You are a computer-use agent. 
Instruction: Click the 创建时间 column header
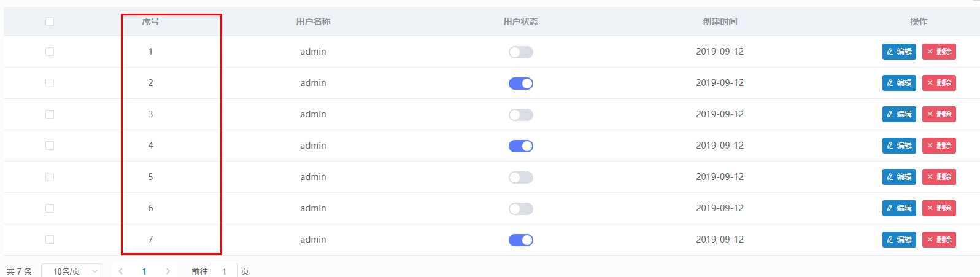click(719, 21)
